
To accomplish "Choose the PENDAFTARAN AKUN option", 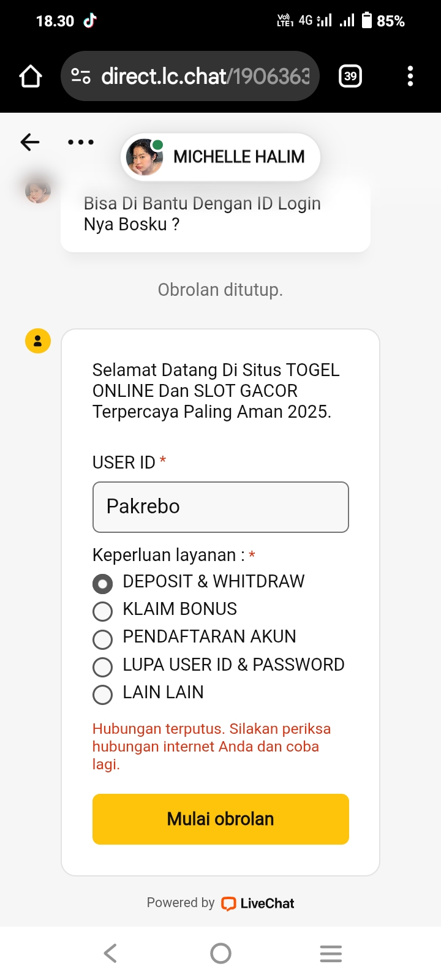I will (103, 639).
